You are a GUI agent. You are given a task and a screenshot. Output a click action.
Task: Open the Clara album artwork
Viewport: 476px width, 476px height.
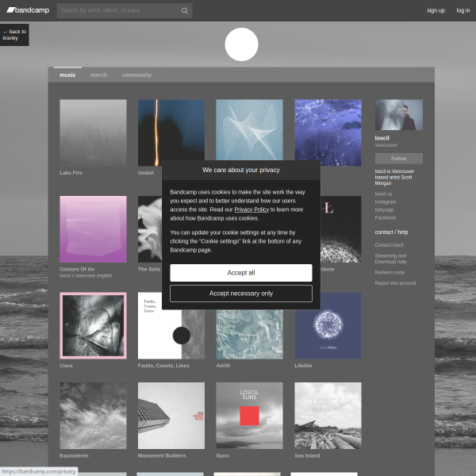click(x=93, y=325)
